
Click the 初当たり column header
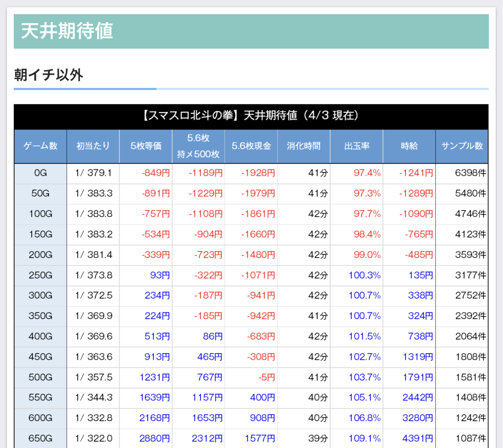pos(93,146)
